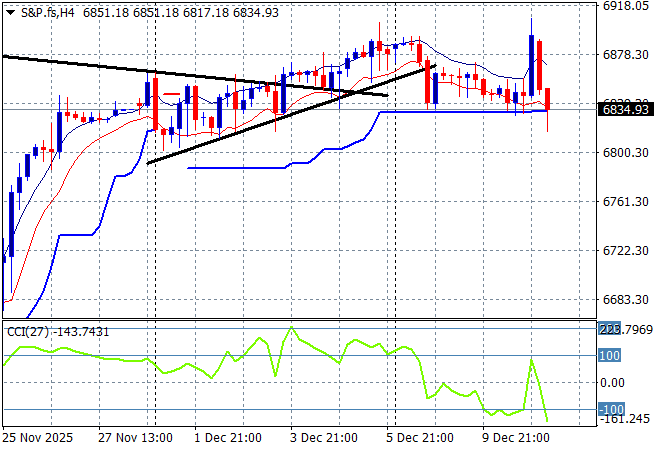The image size is (660, 450).
Task: Select the latest red candle on the chart
Action: click(x=548, y=99)
